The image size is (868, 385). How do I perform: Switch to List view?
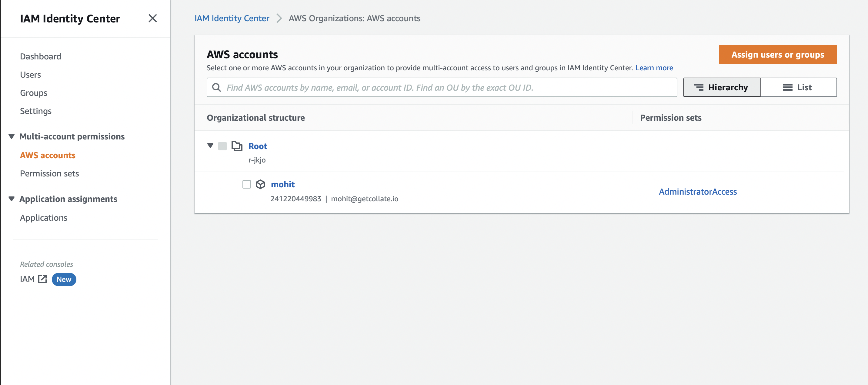[799, 87]
